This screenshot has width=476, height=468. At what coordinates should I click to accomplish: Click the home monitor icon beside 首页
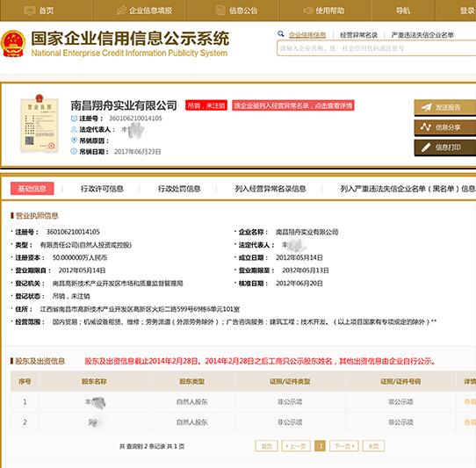pyautogui.click(x=30, y=11)
